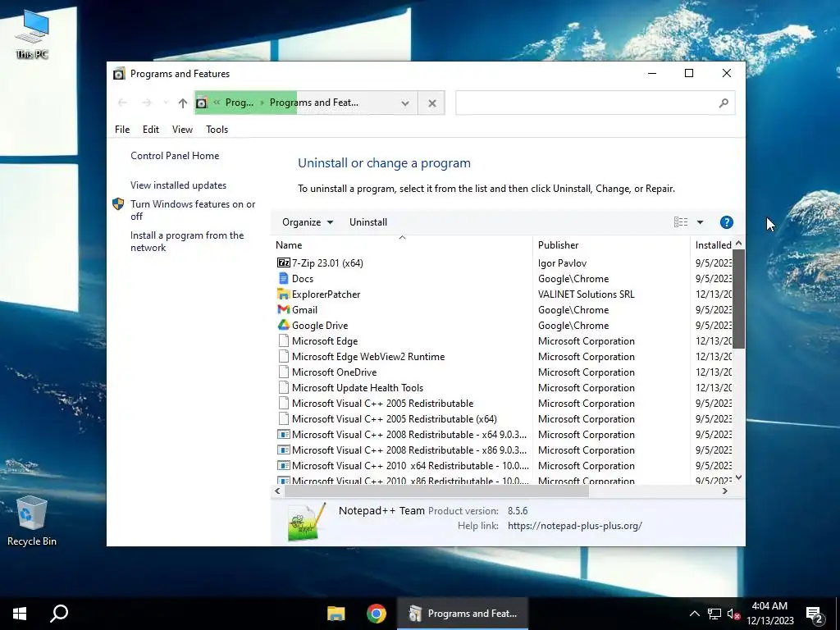
Task: Go up one level with up arrow
Action: point(183,103)
